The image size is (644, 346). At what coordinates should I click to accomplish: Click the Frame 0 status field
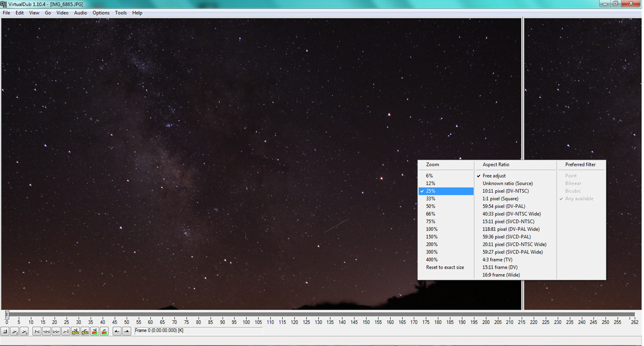198,330
